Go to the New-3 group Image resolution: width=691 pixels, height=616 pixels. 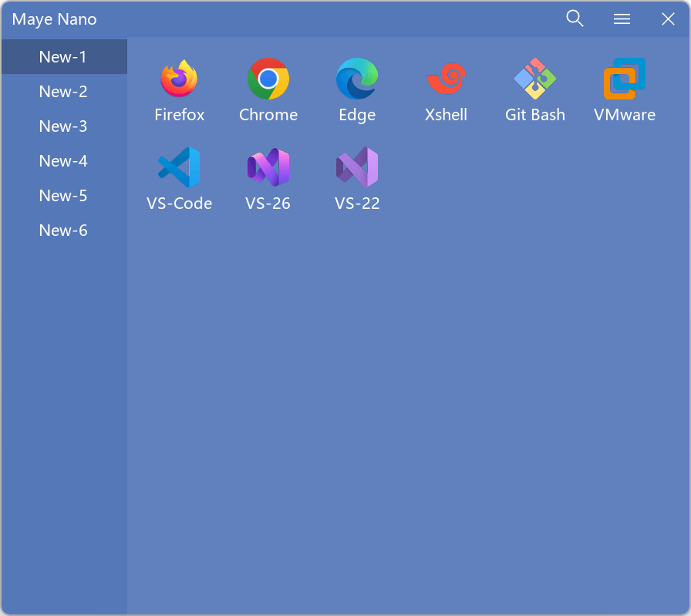click(x=63, y=126)
